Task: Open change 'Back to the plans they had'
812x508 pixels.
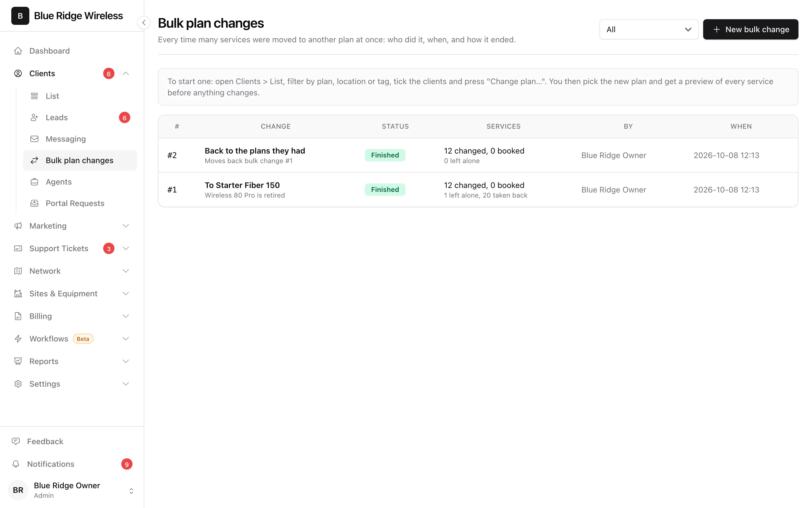Action: pyautogui.click(x=255, y=151)
